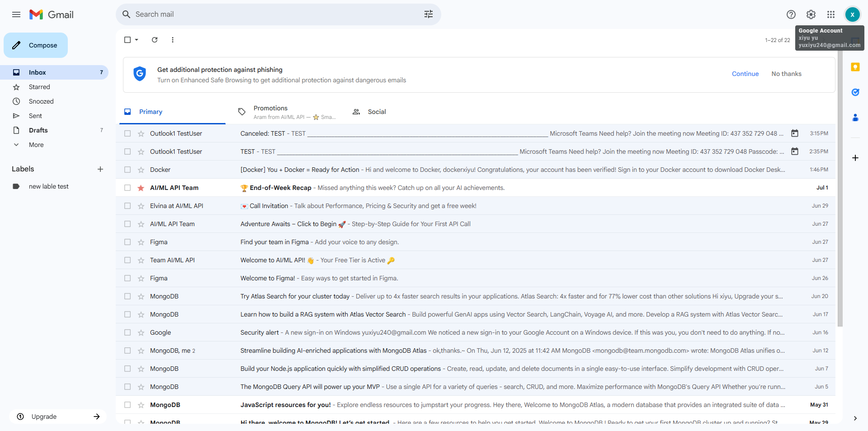868x431 pixels.
Task: Open the Support help icon
Action: coord(791,14)
